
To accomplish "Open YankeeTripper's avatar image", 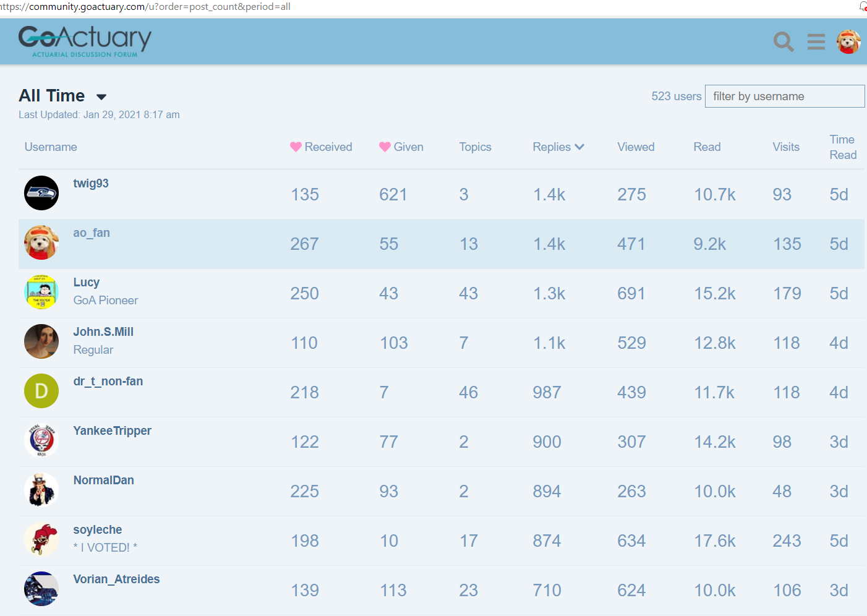I will point(41,440).
